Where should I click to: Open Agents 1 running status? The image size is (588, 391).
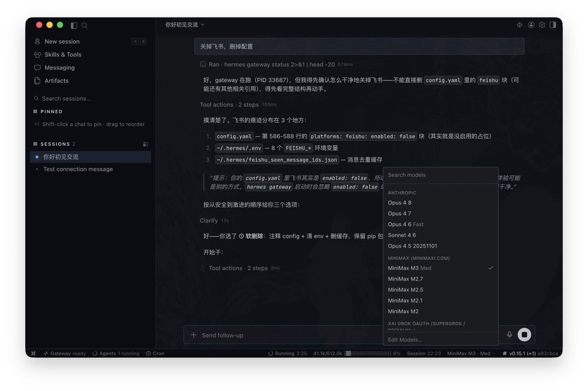(x=116, y=353)
